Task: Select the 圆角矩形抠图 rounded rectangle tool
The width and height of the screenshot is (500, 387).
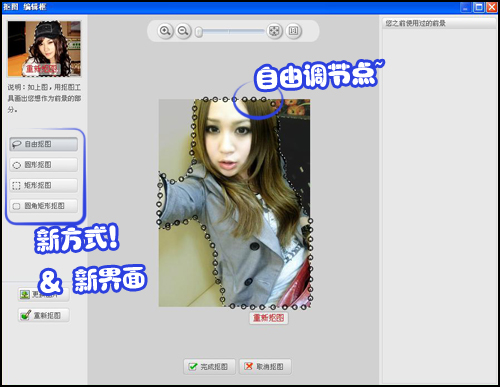Action: 43,206
